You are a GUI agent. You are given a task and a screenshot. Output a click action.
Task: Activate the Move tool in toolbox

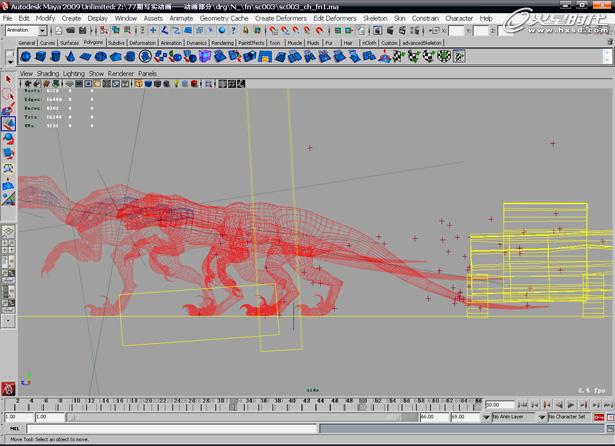tap(8, 124)
